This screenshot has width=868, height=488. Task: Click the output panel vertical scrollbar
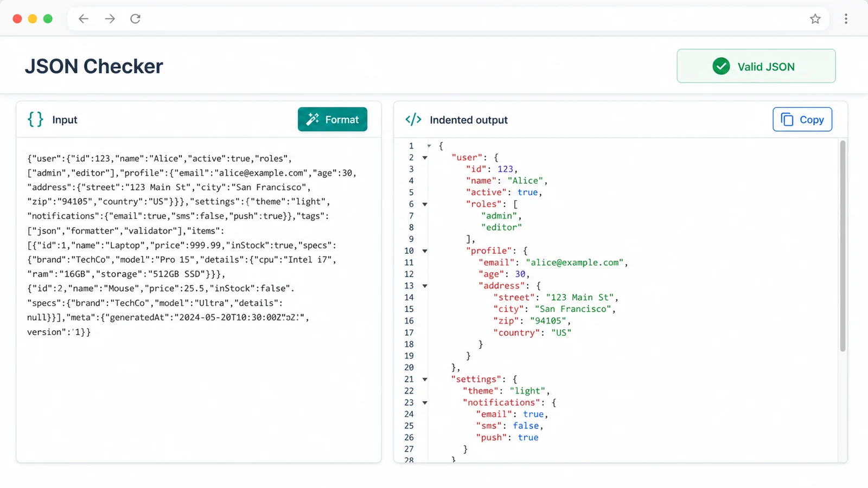pyautogui.click(x=843, y=246)
